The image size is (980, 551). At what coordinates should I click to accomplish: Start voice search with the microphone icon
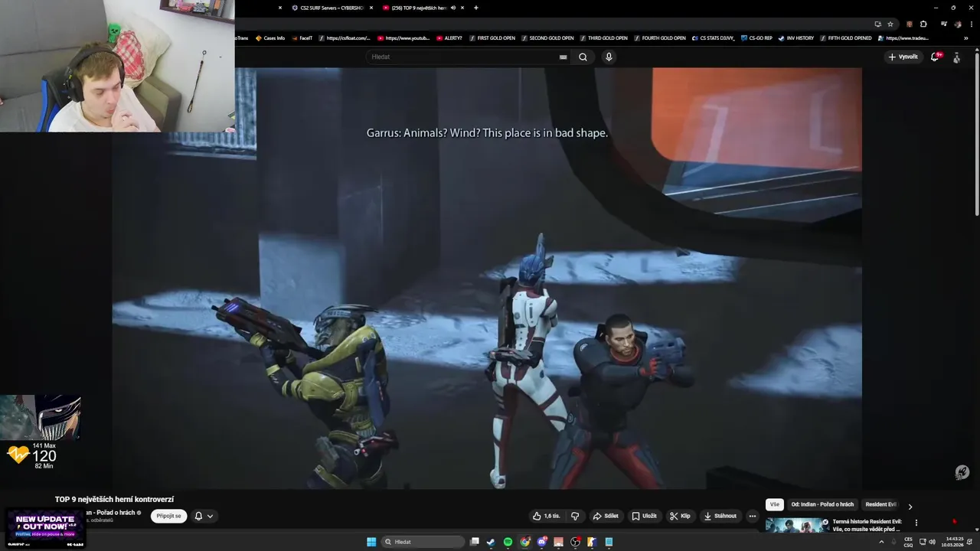(609, 57)
